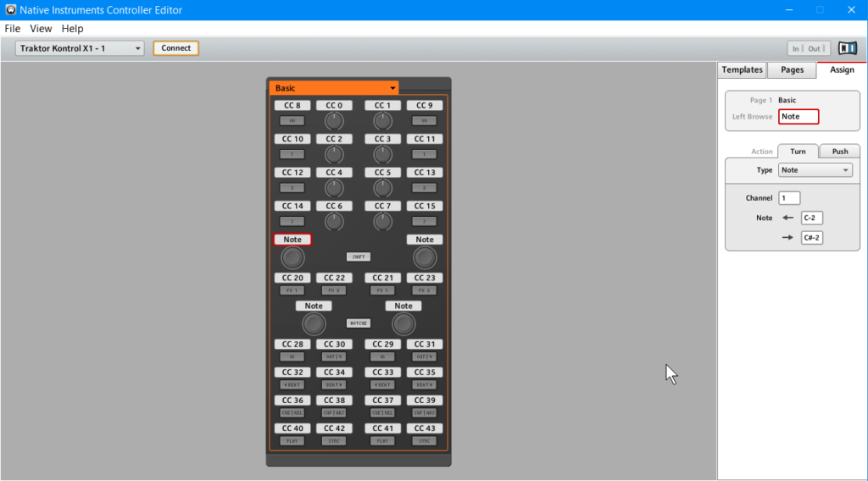This screenshot has height=481, width=868.
Task: Select the knob below CC 7
Action: (382, 222)
